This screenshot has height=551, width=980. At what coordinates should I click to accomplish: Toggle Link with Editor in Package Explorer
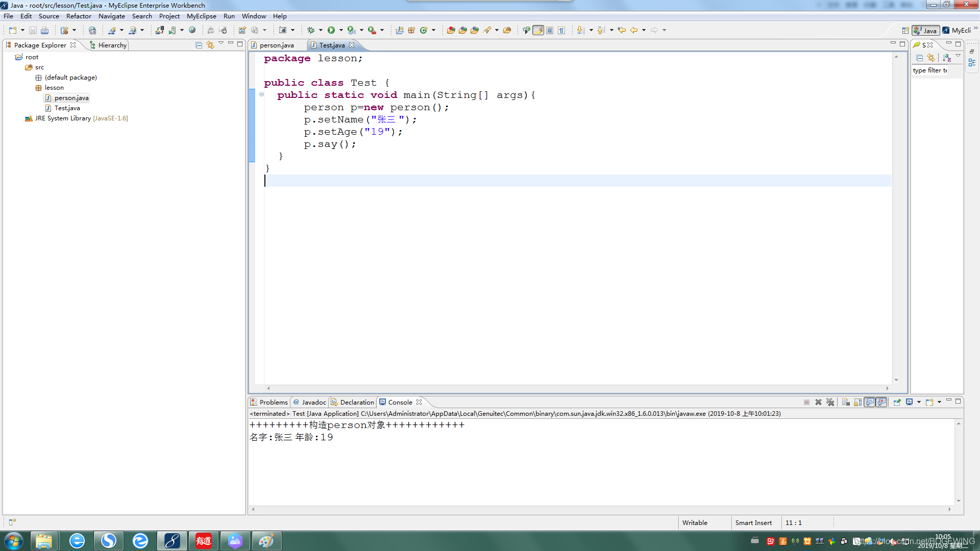(210, 45)
